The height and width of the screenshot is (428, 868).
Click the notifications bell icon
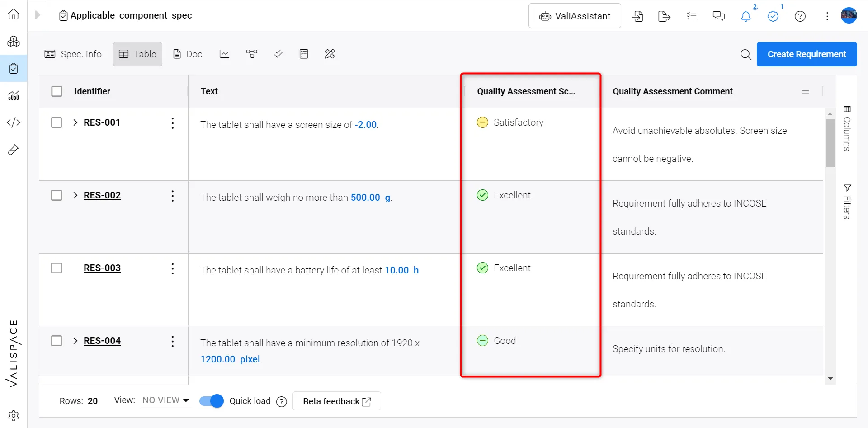(x=746, y=16)
